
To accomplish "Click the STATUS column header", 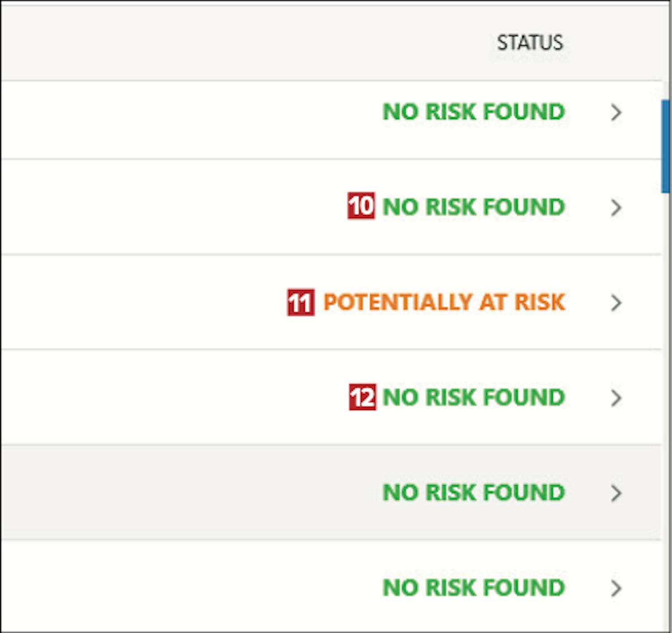I will click(x=530, y=43).
